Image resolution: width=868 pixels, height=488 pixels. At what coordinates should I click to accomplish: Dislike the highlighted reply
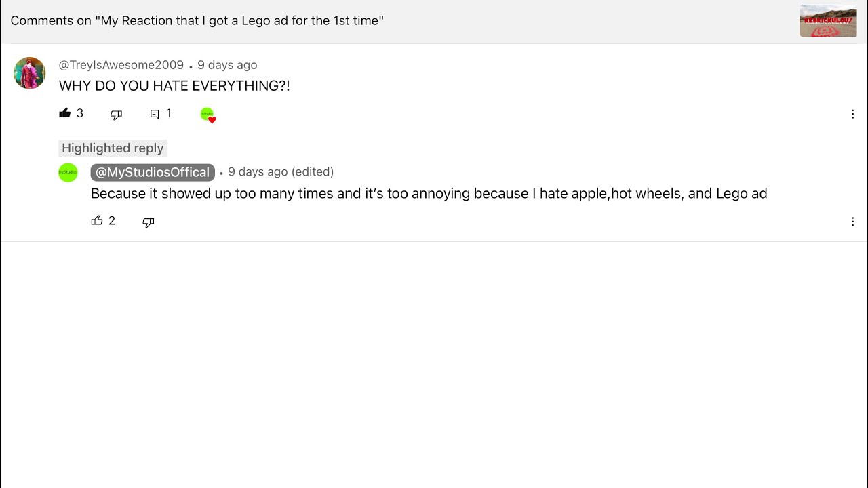[149, 222]
